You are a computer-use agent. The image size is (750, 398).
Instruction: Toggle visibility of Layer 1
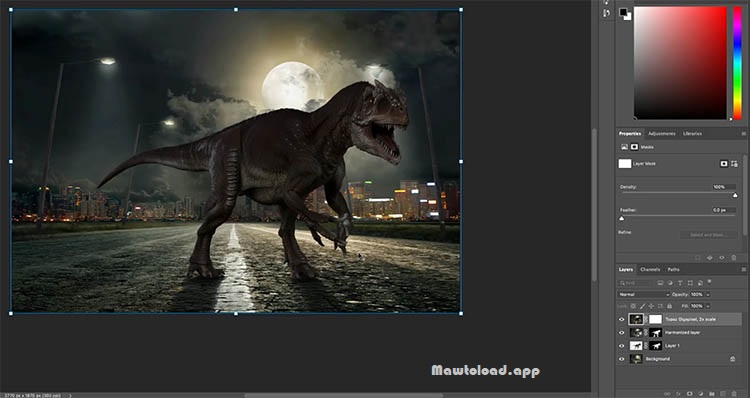point(621,345)
